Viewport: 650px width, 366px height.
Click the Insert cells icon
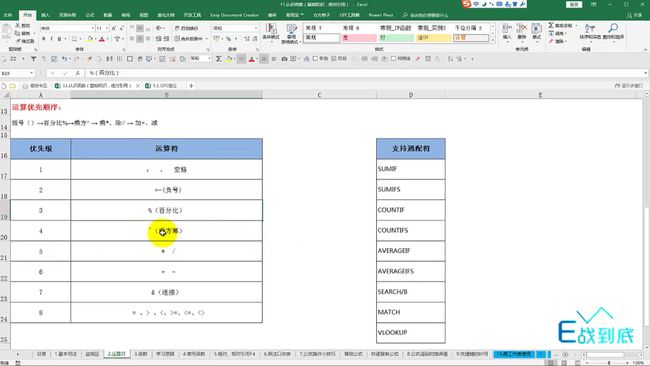pyautogui.click(x=507, y=32)
